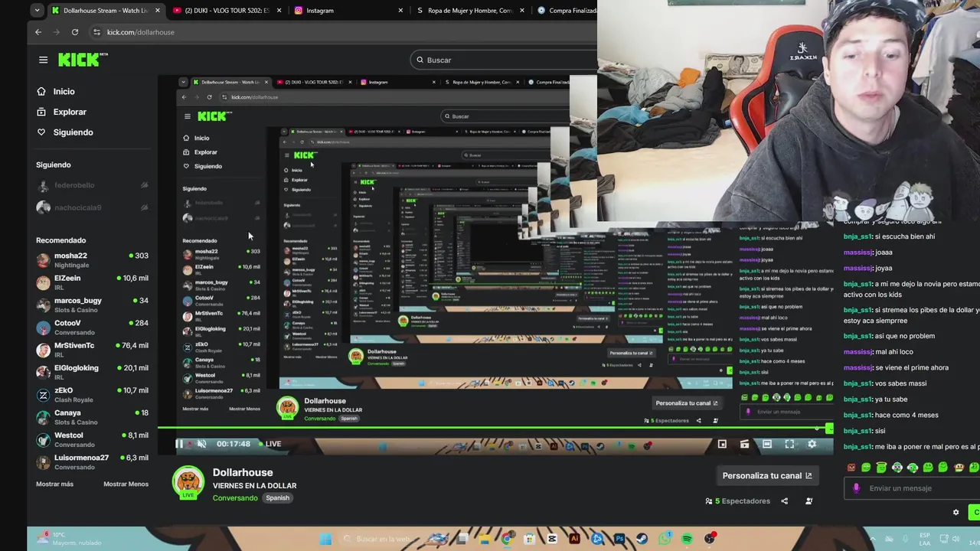Open player settings gear
Viewport: 980px width, 551px height.
[x=812, y=444]
